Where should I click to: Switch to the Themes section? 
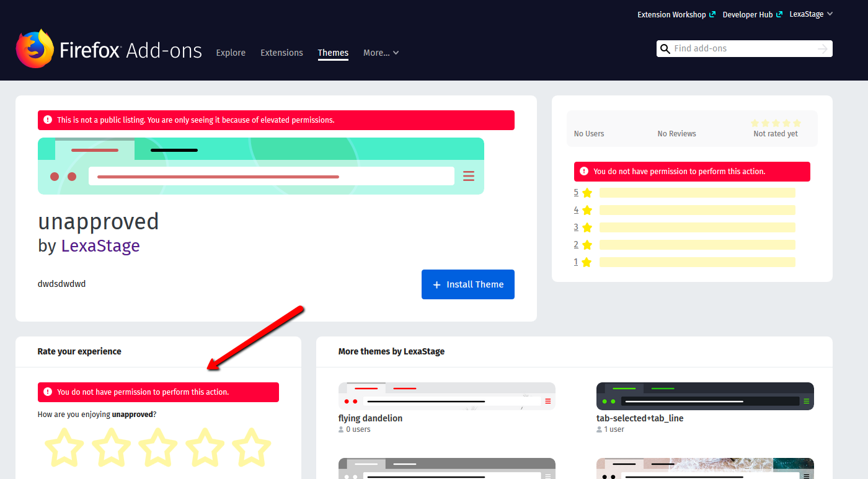tap(333, 53)
